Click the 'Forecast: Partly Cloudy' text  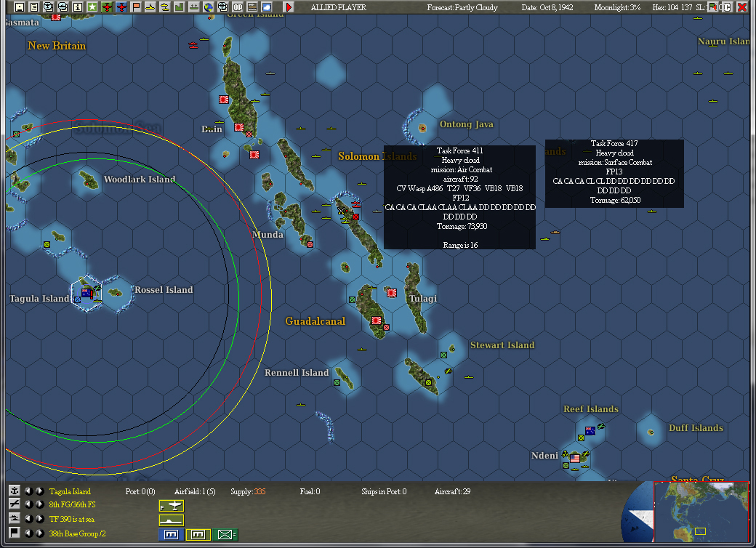[x=462, y=7]
